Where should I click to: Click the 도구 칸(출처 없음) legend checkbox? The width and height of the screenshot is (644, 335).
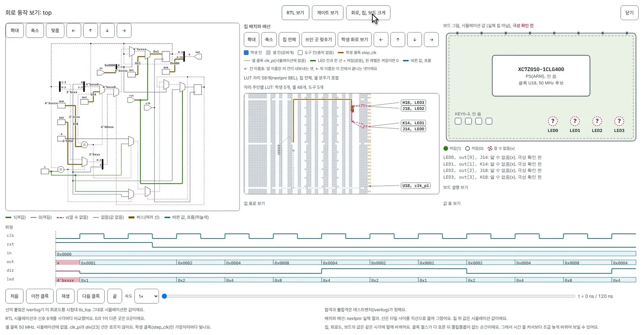tap(300, 53)
